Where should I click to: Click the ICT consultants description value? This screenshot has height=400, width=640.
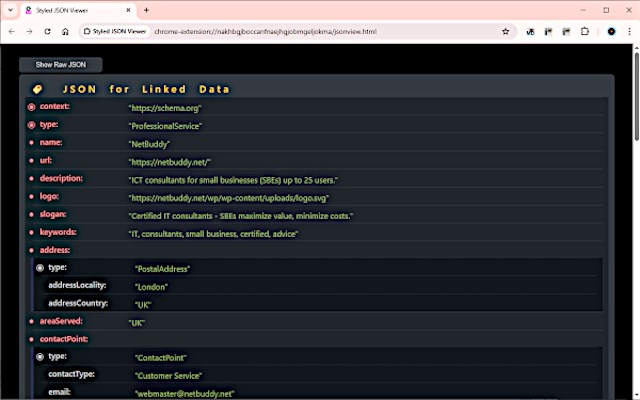point(233,180)
